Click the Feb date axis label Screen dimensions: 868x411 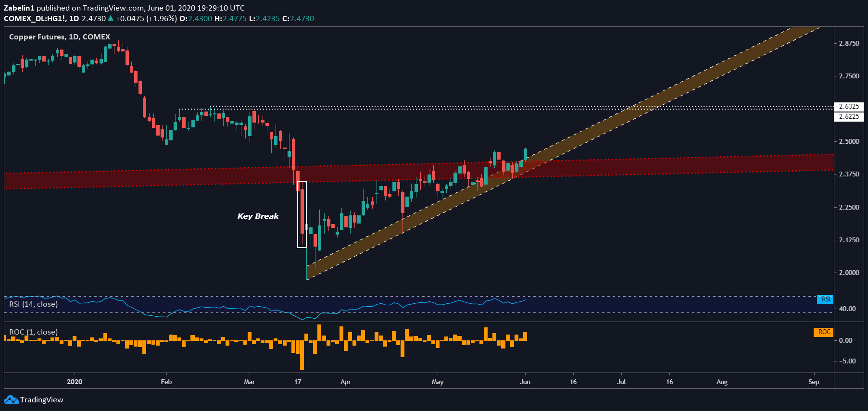166,382
